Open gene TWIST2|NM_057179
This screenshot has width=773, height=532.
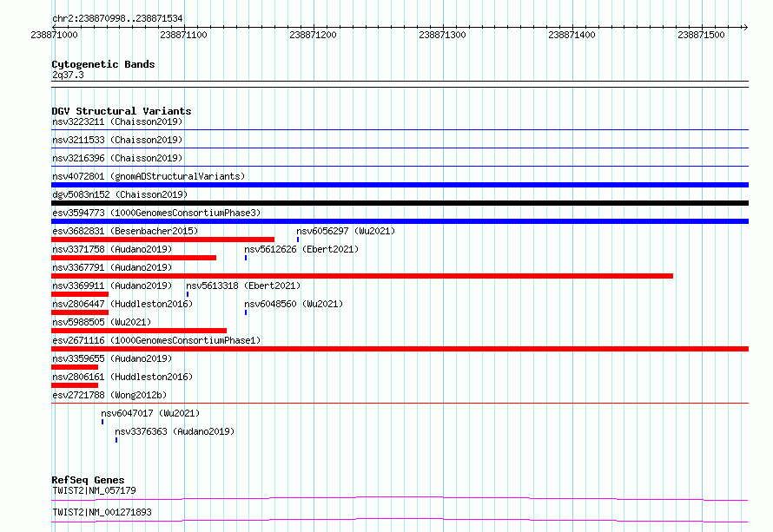tap(94, 490)
